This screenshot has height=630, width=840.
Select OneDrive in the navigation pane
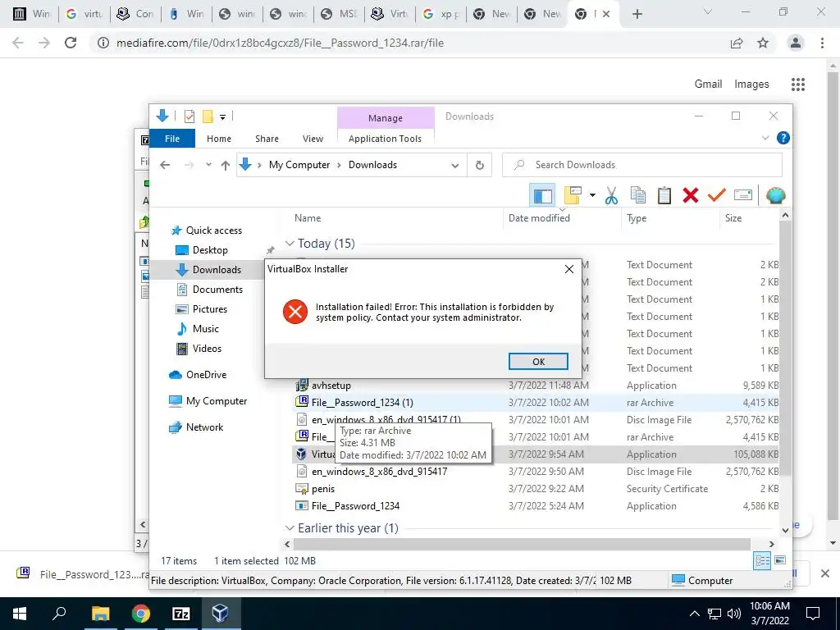click(206, 375)
